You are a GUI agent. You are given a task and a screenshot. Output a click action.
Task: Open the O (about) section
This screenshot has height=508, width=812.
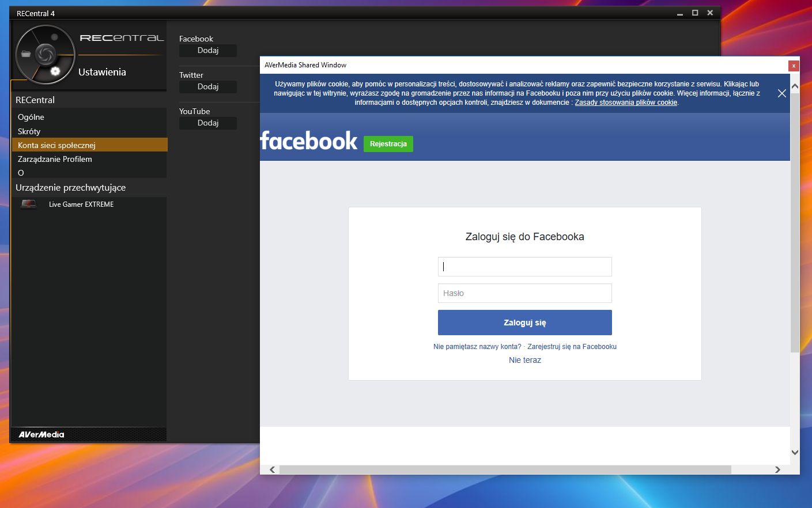89,173
